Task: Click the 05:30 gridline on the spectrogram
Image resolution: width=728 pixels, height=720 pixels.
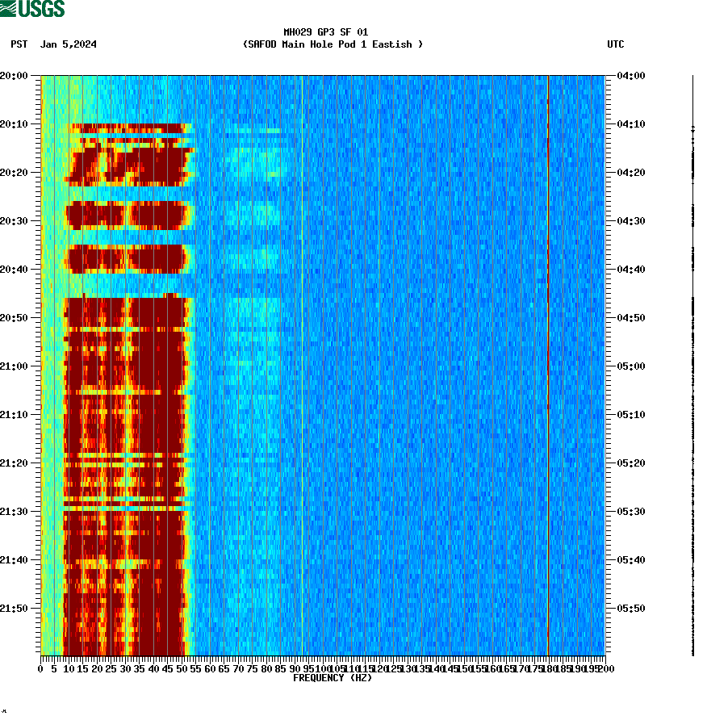Action: (323, 511)
